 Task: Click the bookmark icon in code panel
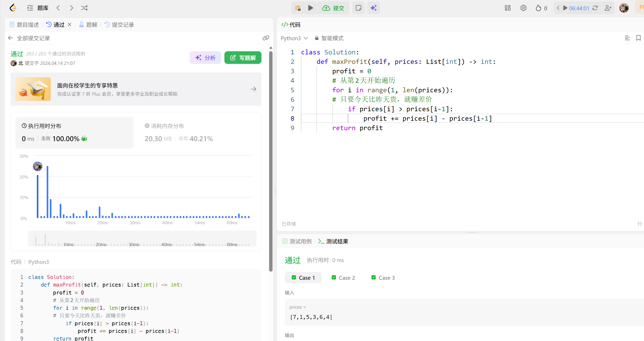coord(638,38)
